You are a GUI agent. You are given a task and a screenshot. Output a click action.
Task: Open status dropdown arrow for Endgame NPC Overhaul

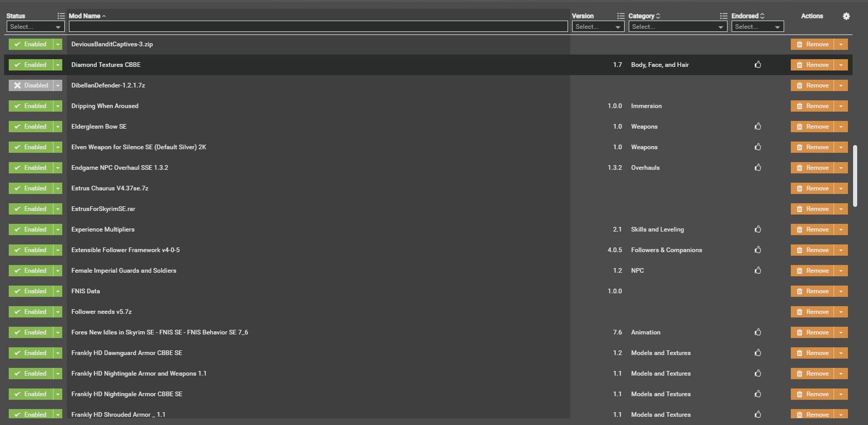[x=58, y=168]
